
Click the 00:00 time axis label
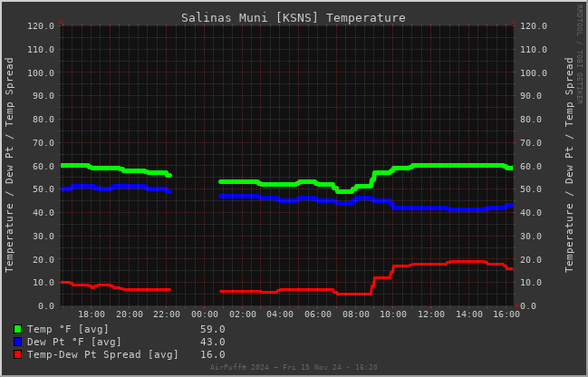205,314
